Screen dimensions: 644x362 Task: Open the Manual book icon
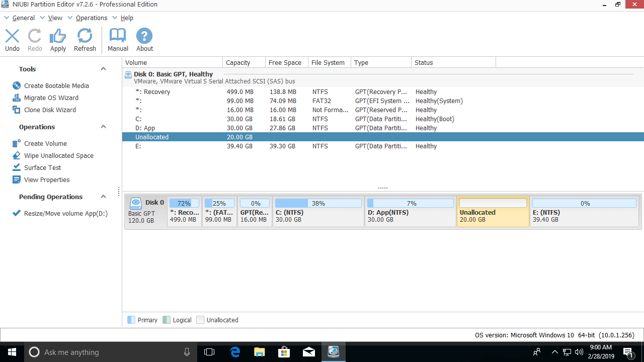pyautogui.click(x=118, y=36)
